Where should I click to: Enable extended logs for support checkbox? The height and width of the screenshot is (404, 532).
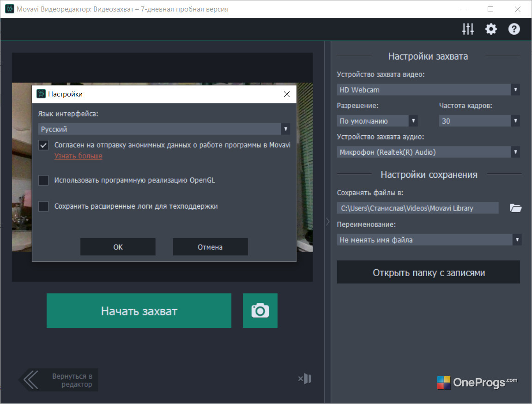(x=43, y=206)
